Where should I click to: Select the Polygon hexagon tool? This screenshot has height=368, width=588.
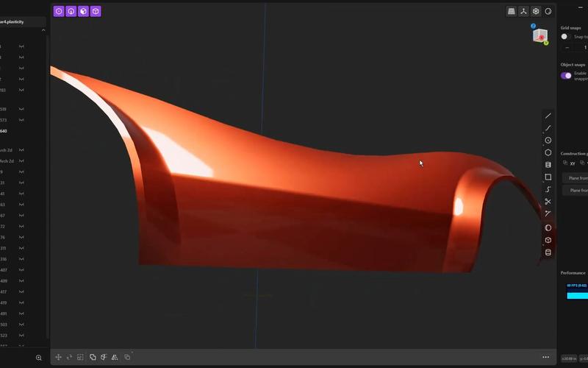tap(548, 152)
